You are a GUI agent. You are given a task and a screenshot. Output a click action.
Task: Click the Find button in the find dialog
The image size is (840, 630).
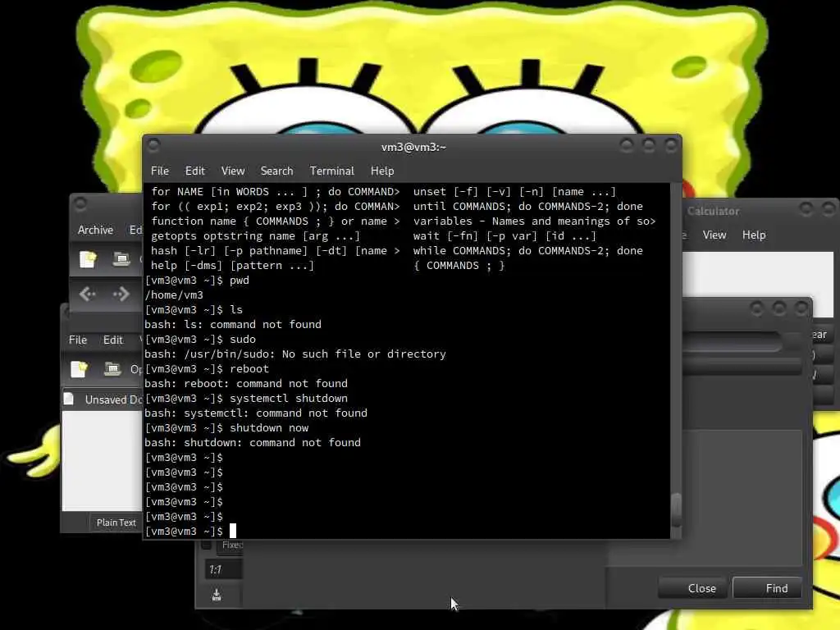767,588
